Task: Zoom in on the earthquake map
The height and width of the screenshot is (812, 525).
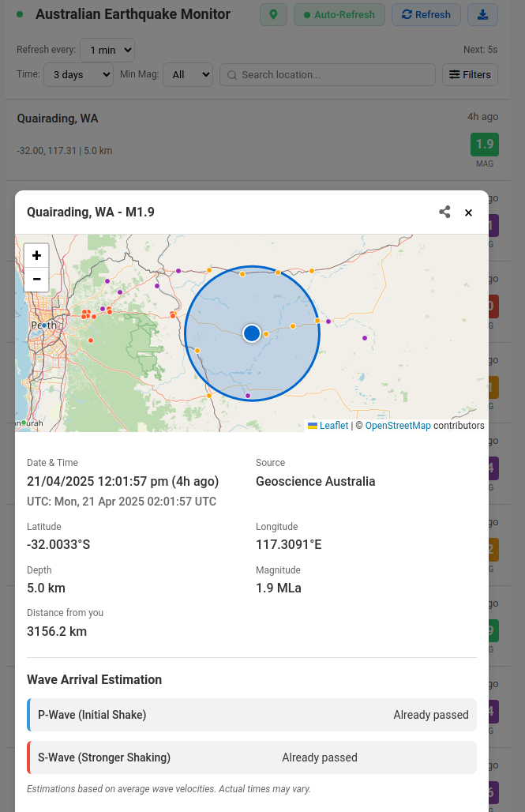Action: coord(36,256)
